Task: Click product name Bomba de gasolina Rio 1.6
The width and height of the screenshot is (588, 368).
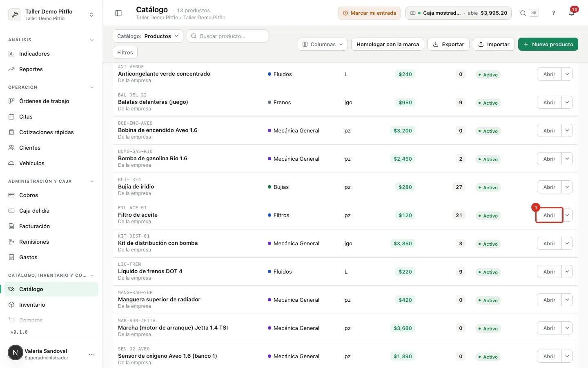Action: click(x=153, y=158)
